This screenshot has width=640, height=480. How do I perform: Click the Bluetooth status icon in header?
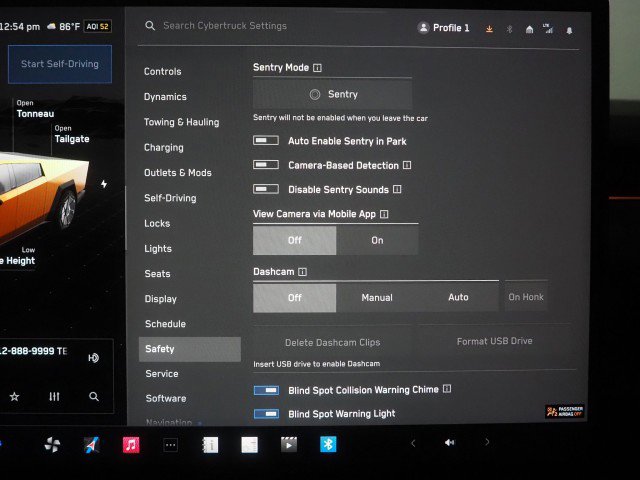(509, 29)
